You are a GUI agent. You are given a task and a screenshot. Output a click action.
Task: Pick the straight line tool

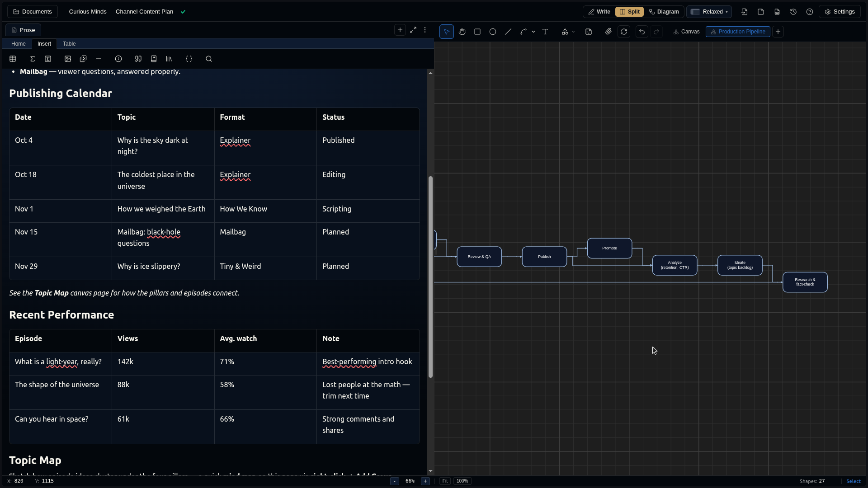pos(508,32)
